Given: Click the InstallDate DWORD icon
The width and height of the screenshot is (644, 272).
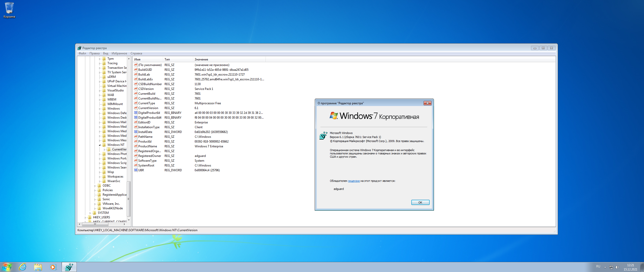Looking at the screenshot, I should pos(136,132).
